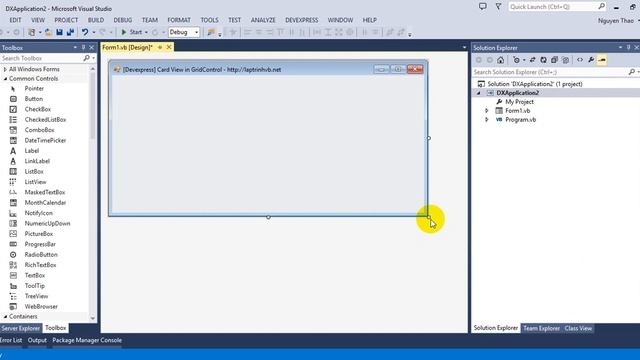This screenshot has height=360, width=640.
Task: Collapse the DXApplication2 project node
Action: 478,93
